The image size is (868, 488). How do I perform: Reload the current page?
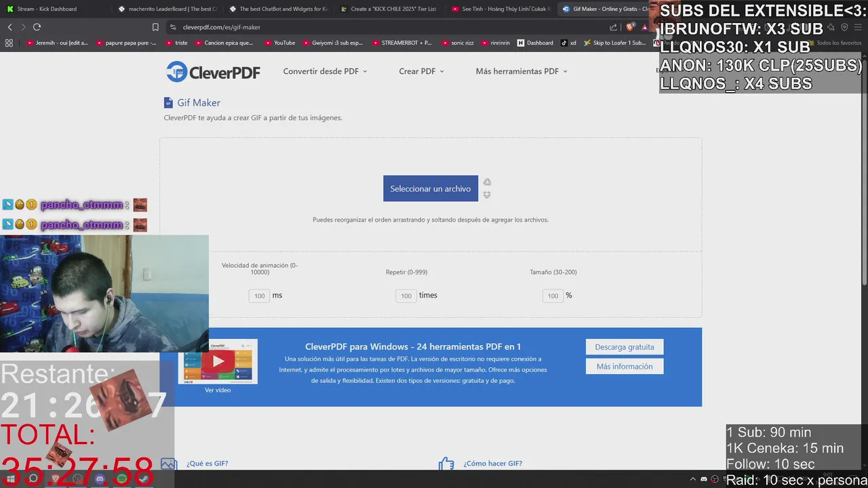click(x=37, y=27)
